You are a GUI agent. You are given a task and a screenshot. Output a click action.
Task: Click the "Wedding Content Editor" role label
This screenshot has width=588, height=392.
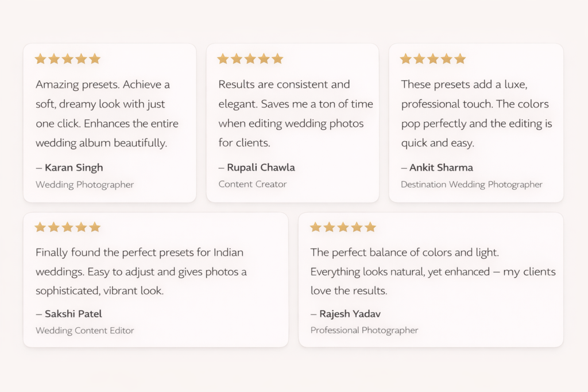click(x=84, y=331)
